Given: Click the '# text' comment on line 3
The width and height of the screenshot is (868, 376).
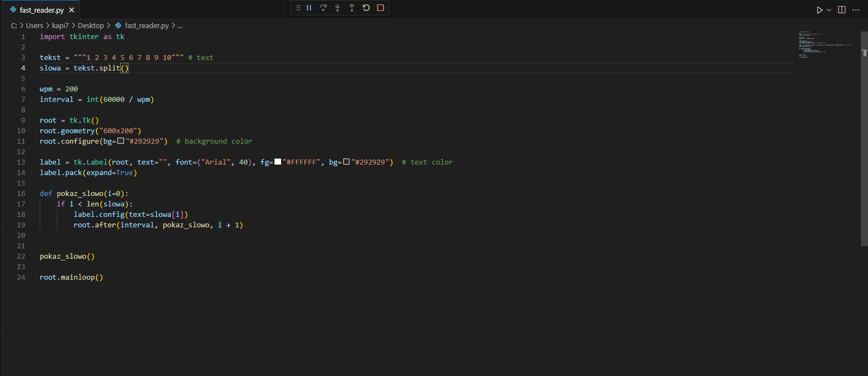Looking at the screenshot, I should tap(201, 57).
